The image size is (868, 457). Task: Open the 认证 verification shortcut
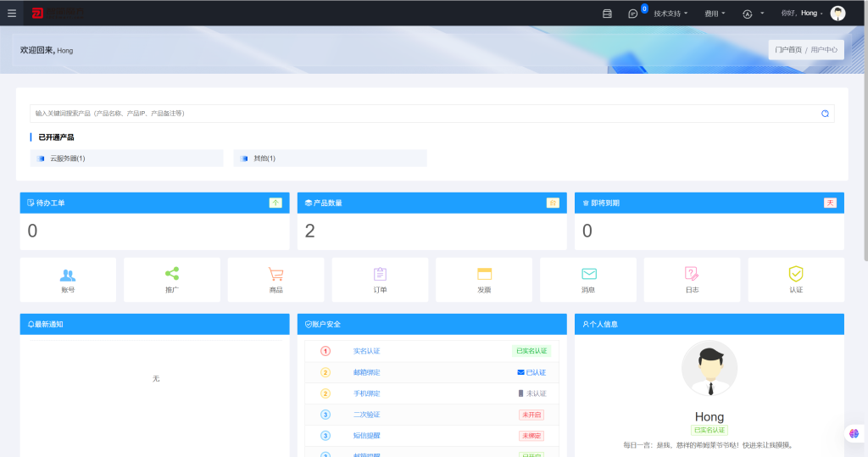[x=796, y=280]
